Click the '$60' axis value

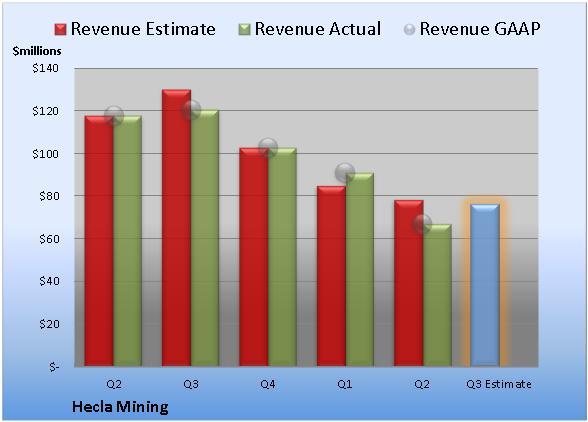point(49,239)
